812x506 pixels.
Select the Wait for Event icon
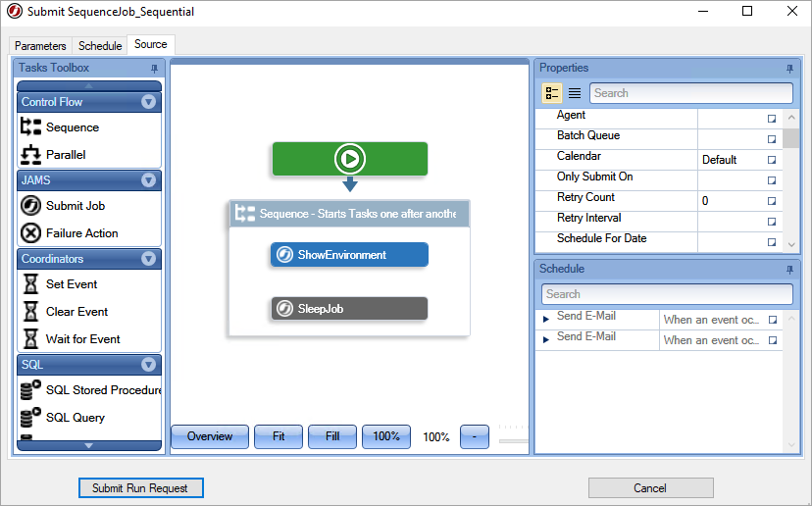[x=30, y=339]
